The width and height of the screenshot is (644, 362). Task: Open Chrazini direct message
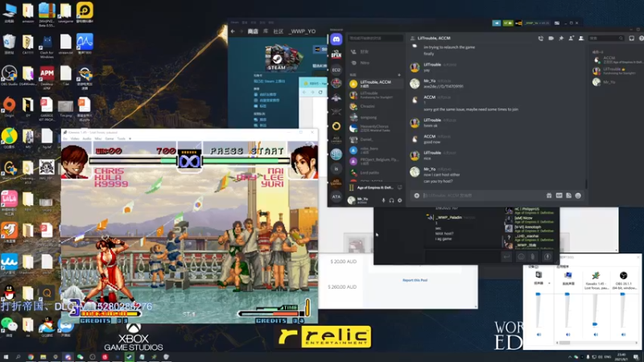375,106
